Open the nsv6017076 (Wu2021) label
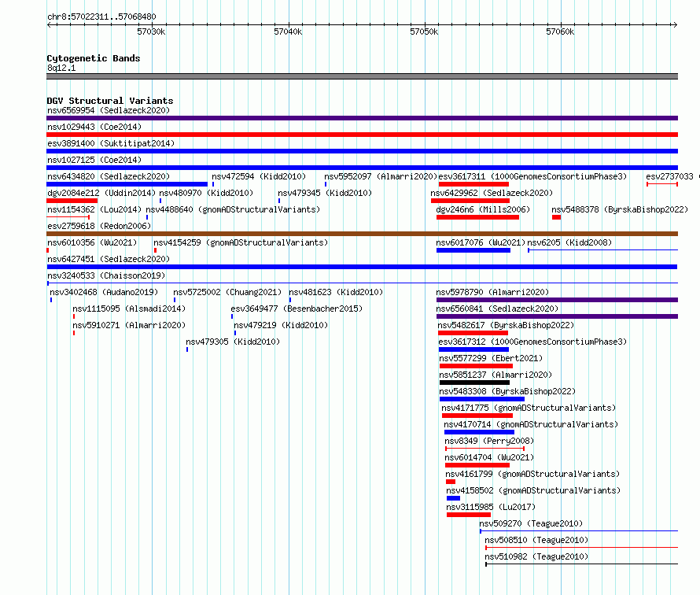This screenshot has width=700, height=595. coord(481,242)
